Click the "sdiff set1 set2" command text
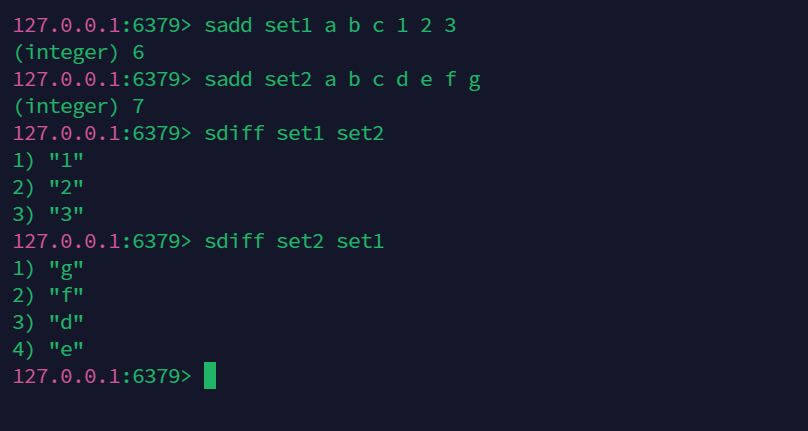The height and width of the screenshot is (431, 808). coord(294,133)
